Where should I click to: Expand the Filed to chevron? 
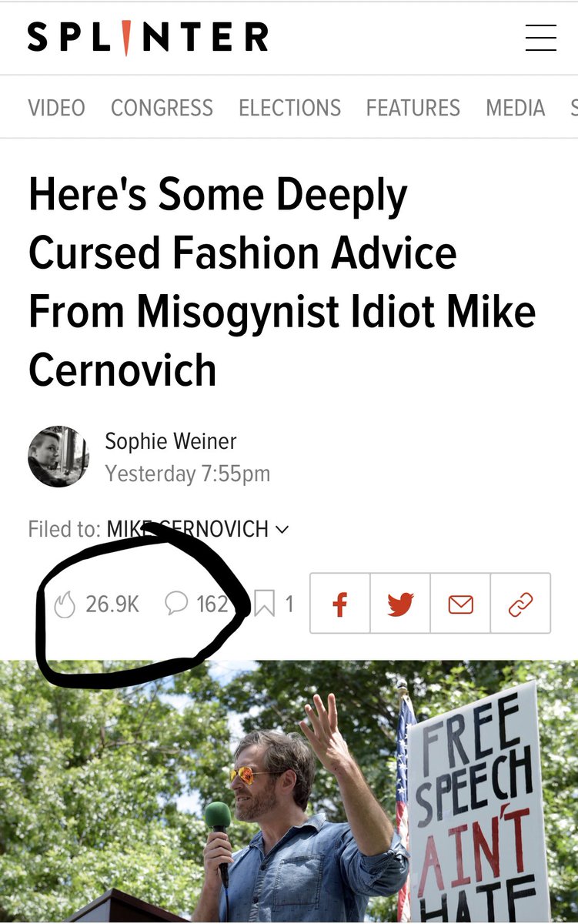282,530
